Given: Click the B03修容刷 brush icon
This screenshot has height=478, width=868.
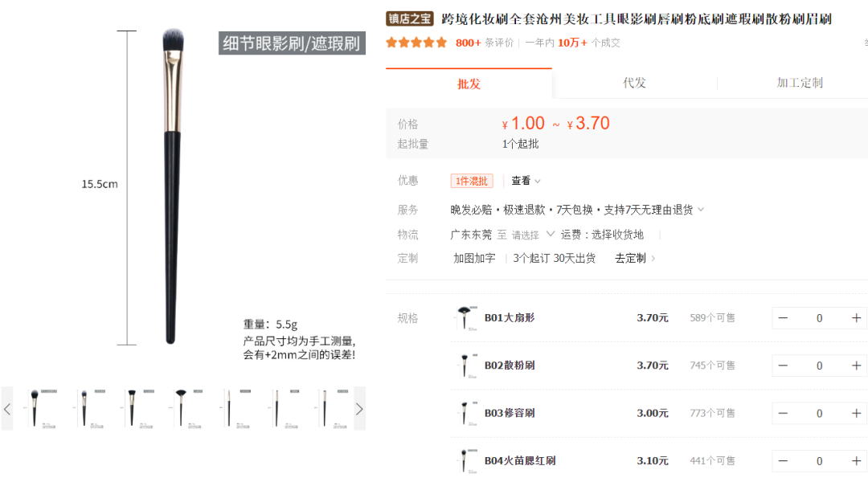Looking at the screenshot, I should pos(464,413).
